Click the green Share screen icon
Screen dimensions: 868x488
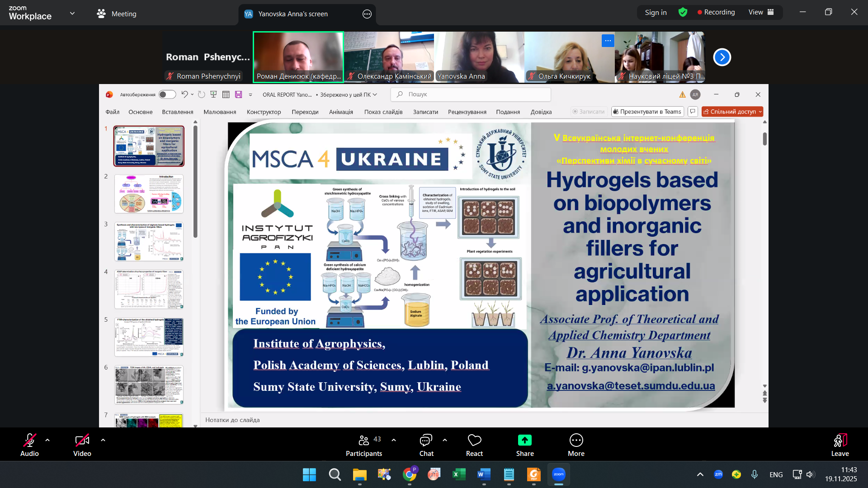tap(524, 441)
